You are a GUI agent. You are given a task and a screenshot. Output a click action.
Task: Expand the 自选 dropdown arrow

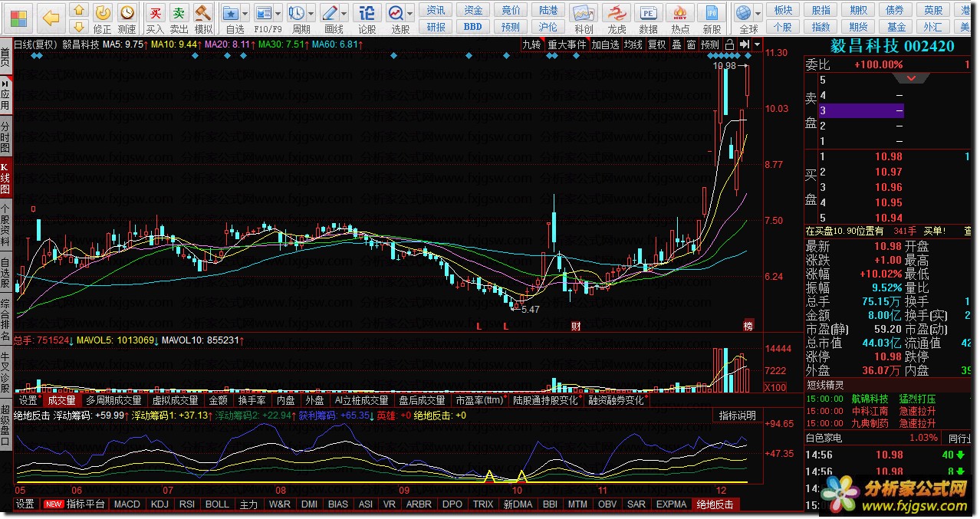245,14
